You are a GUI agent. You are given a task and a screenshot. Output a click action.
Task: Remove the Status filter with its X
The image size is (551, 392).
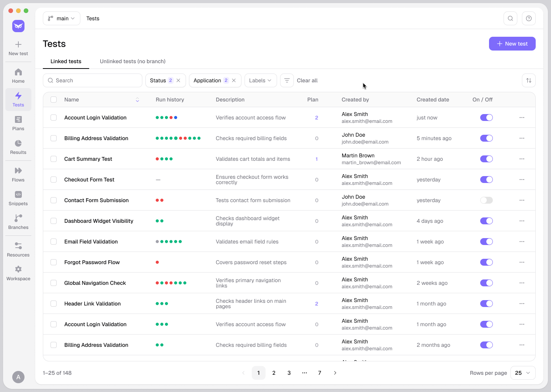click(178, 80)
